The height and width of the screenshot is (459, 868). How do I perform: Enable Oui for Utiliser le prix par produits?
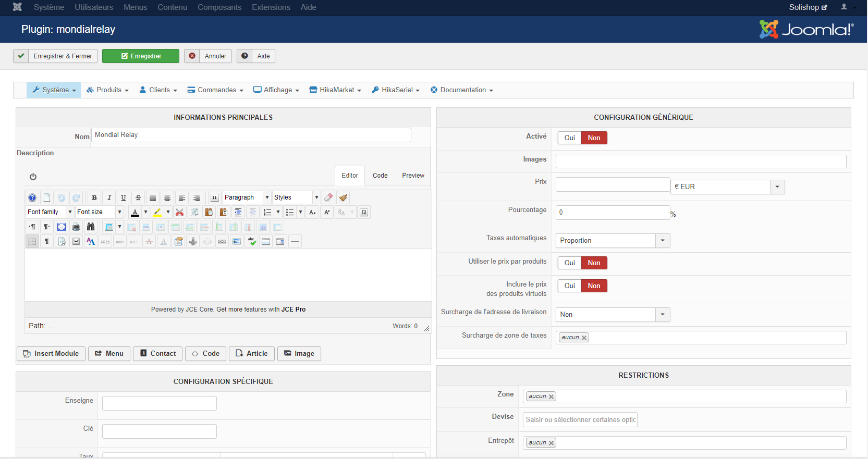[x=569, y=263]
